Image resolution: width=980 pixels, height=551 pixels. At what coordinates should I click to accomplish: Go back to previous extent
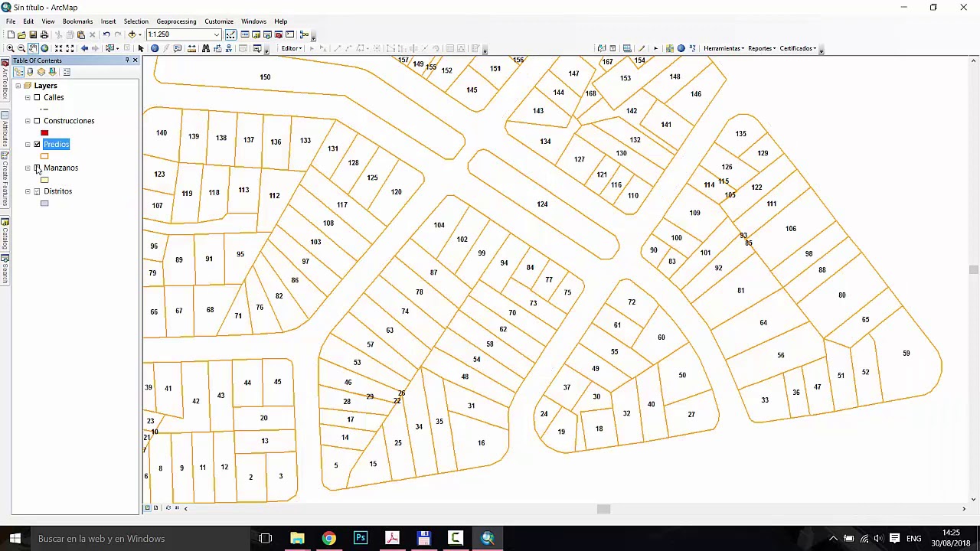pos(84,48)
